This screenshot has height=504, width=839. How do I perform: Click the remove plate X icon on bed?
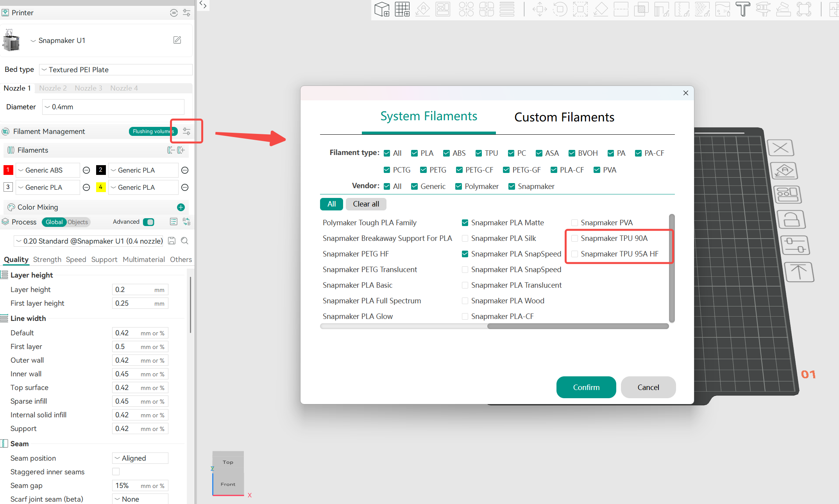coord(780,148)
